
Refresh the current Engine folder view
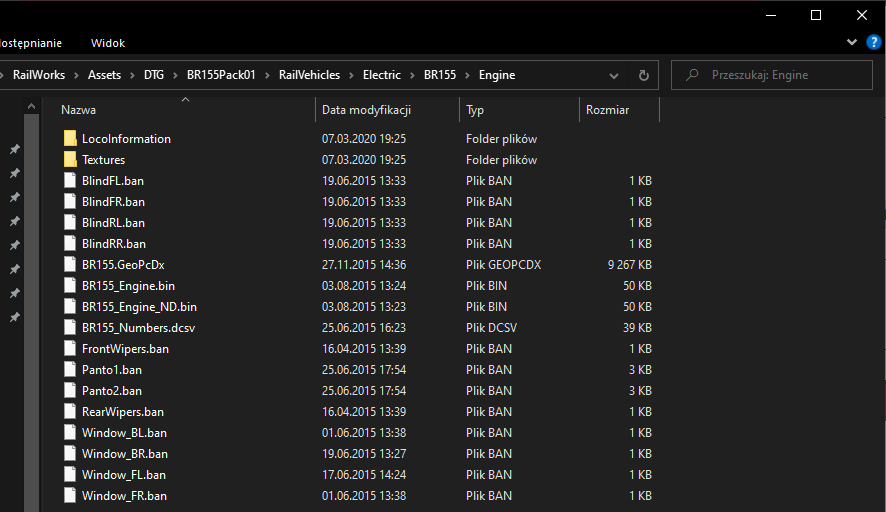pos(644,75)
